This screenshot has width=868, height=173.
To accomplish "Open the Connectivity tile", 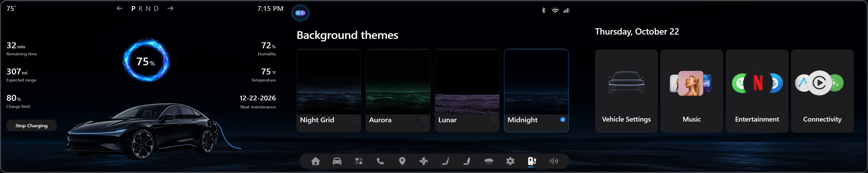I will point(822,91).
